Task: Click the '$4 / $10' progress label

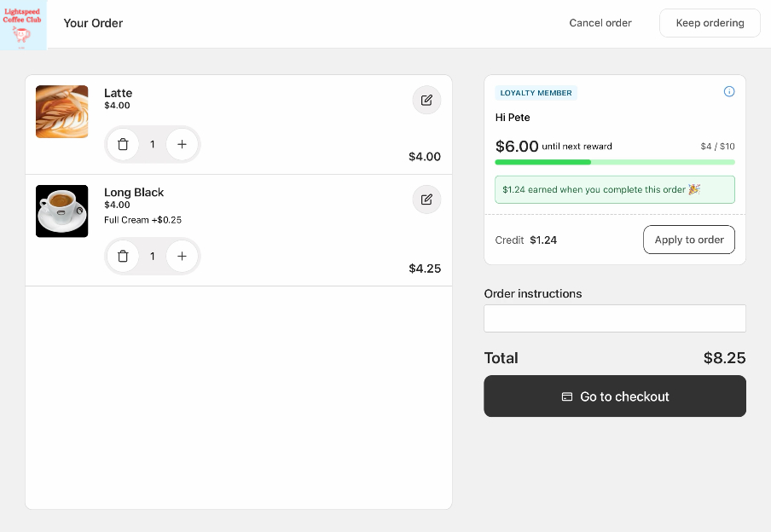Action: 717,147
